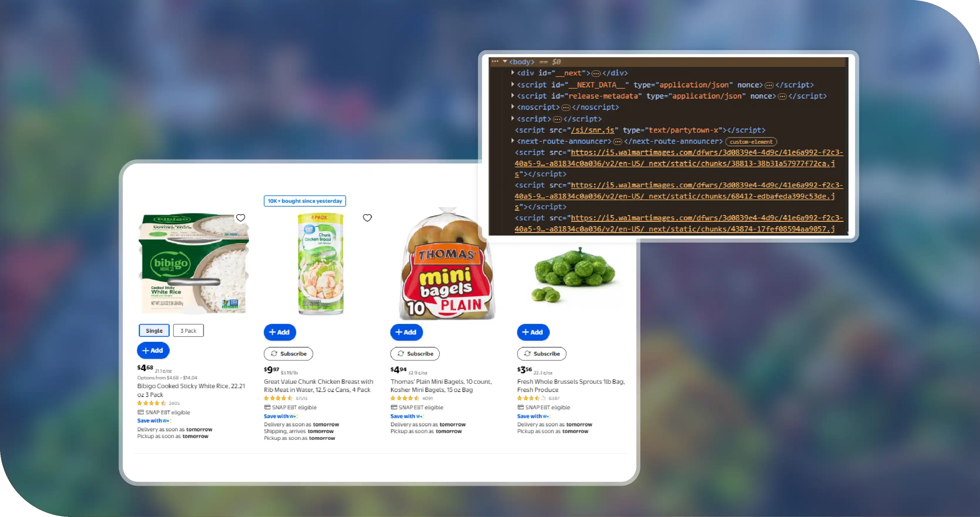980x517 pixels.
Task: Click Save with W+ under Bibigo rice
Action: pyautogui.click(x=154, y=421)
